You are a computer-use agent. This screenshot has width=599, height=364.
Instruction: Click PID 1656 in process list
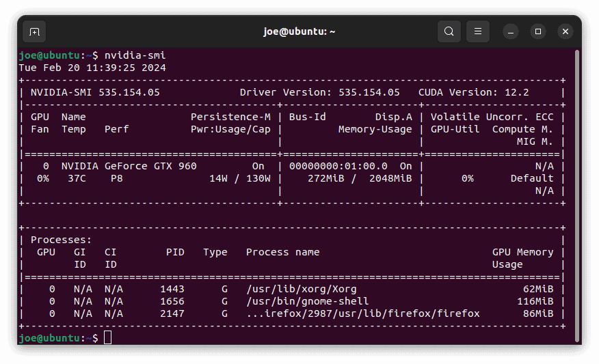click(x=172, y=301)
